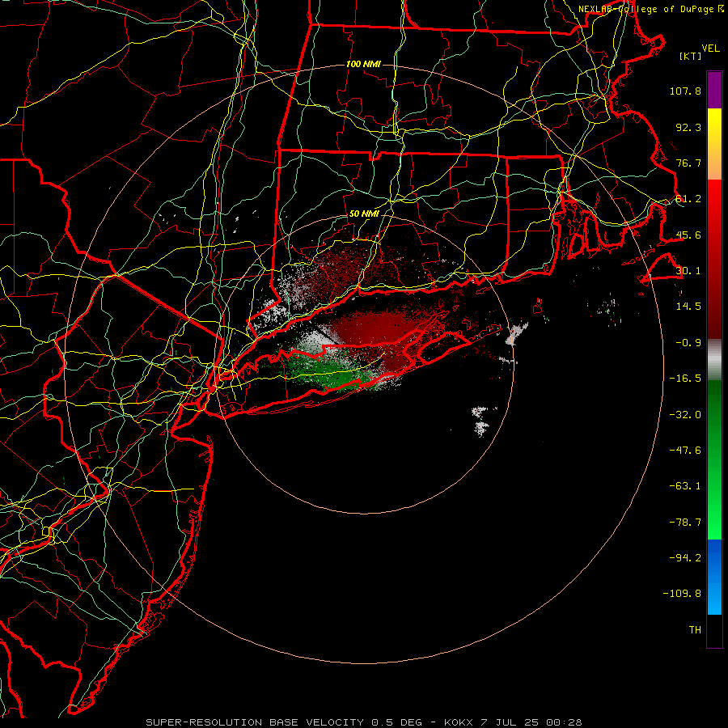728x728 pixels.
Task: Click the 14.5 legend value
Action: point(688,307)
